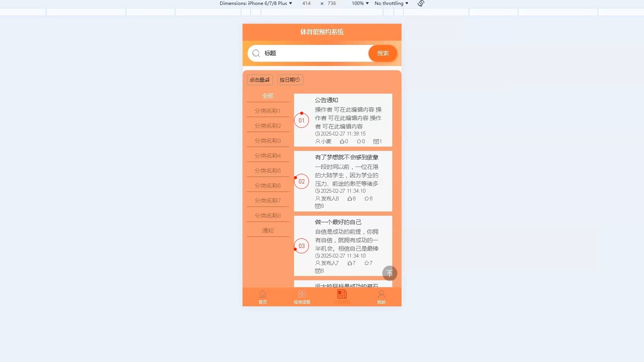Select the 通知 category tab

pos(268,230)
